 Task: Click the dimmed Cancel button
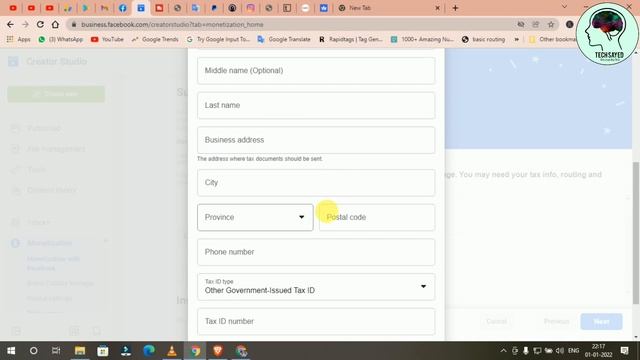(x=496, y=322)
